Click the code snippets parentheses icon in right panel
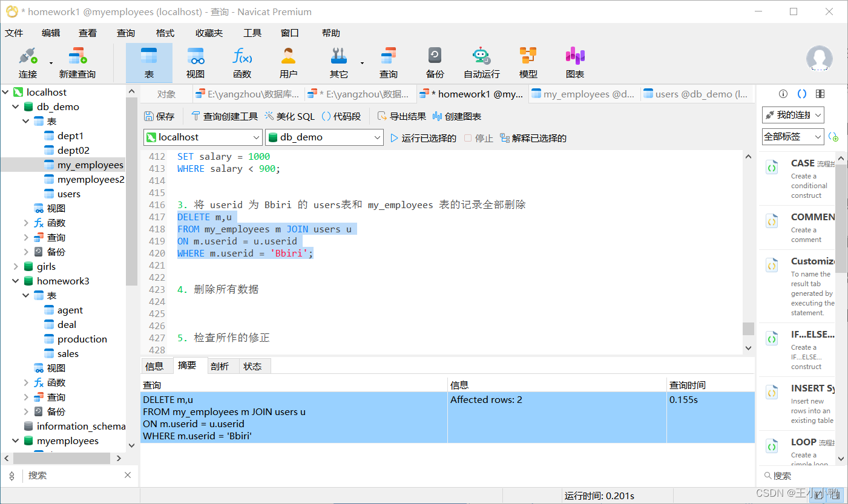848x504 pixels. coord(802,94)
